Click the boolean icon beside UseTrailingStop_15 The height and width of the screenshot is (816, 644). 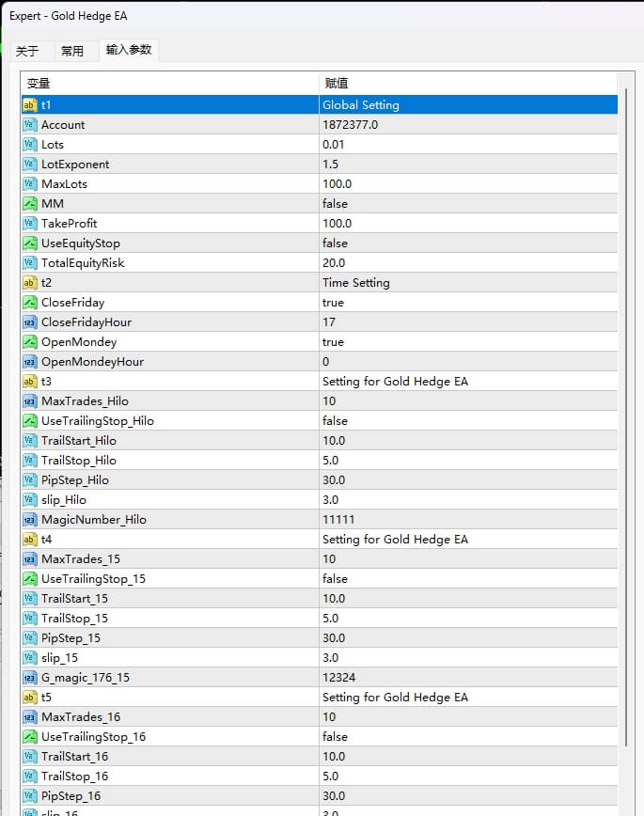(x=29, y=579)
